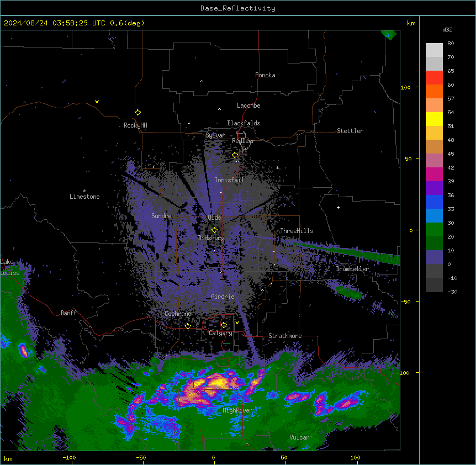476x465 pixels.
Task: Pick the royal blue legend swatch below 36
Action: 434,202
